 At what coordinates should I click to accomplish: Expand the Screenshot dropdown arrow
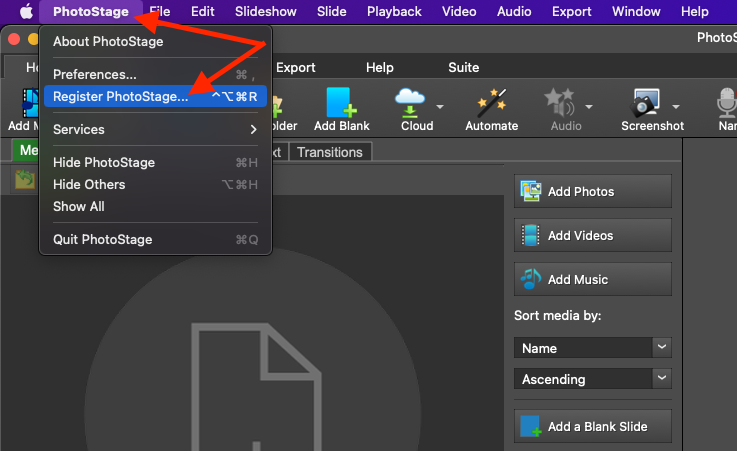click(676, 105)
